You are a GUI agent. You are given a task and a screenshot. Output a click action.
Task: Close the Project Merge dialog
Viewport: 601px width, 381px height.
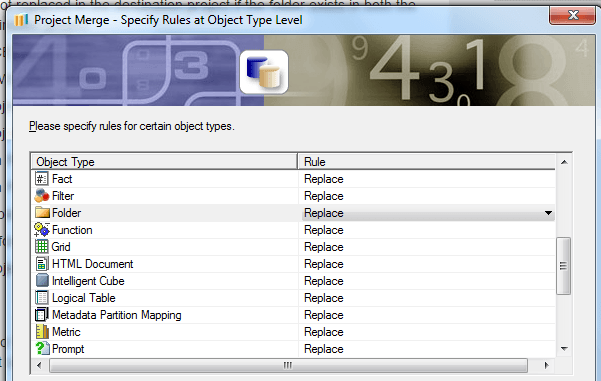(573, 15)
